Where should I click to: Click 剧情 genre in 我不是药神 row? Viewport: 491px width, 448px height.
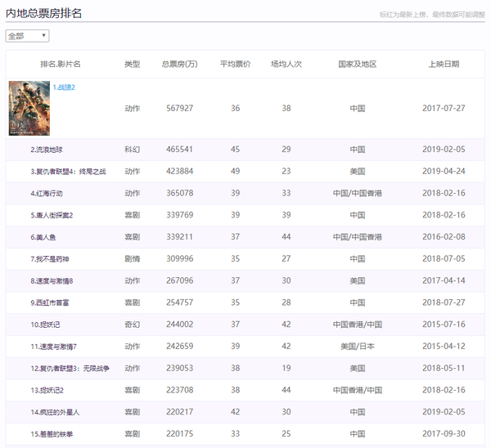[132, 258]
